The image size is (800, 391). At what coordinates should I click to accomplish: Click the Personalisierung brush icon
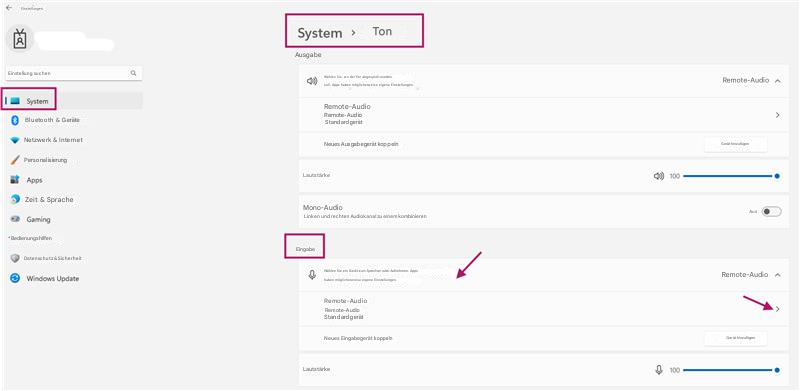point(15,160)
